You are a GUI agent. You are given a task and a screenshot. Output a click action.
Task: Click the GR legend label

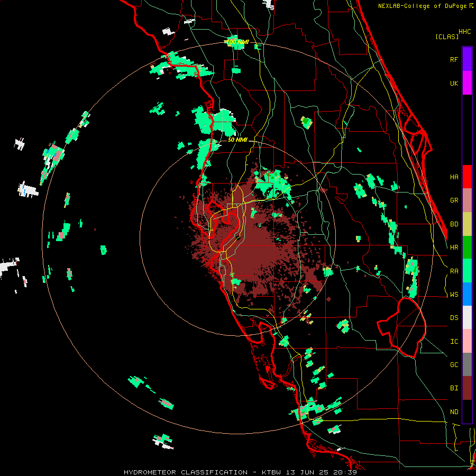coord(454,200)
